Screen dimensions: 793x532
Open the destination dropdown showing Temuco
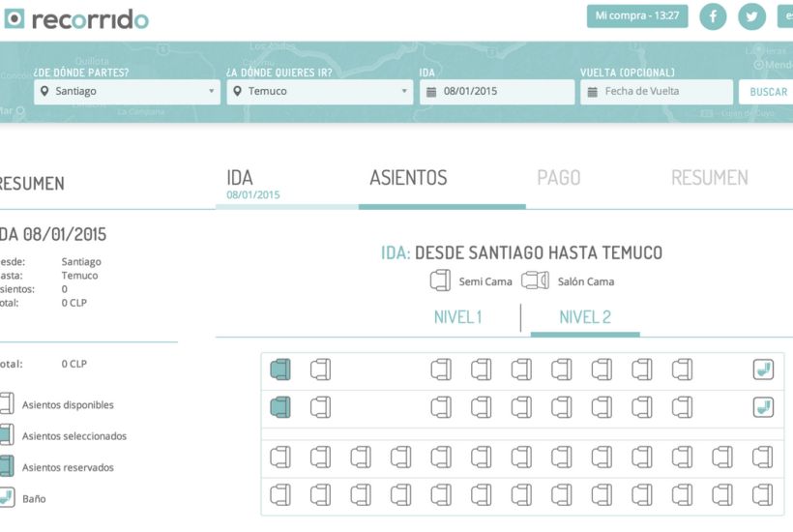[x=320, y=92]
